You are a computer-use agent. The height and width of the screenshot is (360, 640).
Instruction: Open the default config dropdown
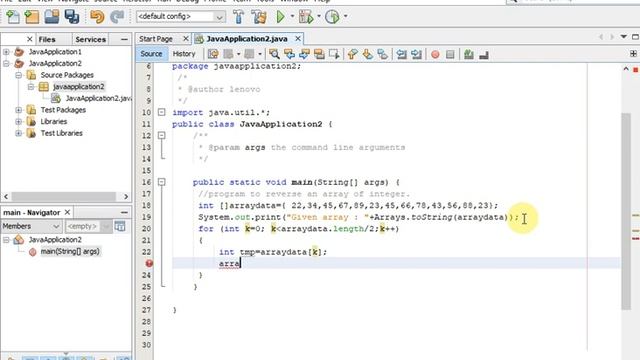click(180, 17)
